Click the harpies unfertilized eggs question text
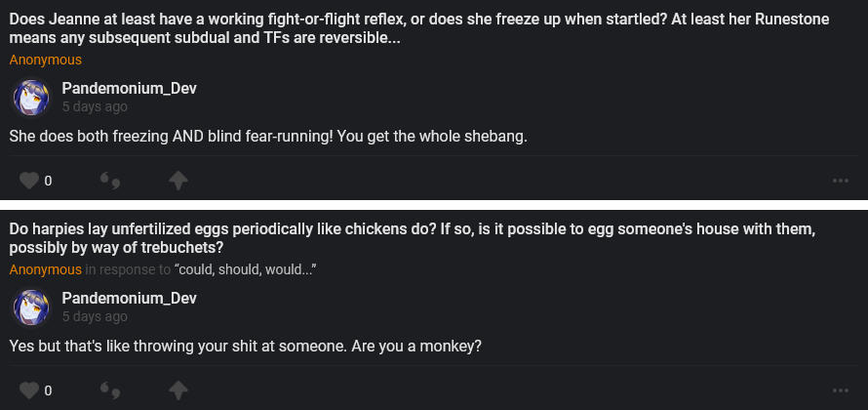Screen dimensions: 868x410 [412, 237]
